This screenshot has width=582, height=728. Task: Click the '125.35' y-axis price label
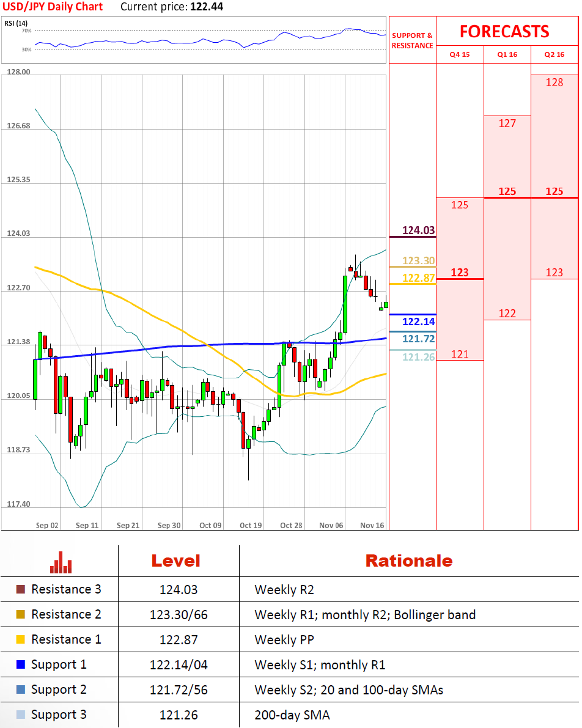[x=18, y=180]
